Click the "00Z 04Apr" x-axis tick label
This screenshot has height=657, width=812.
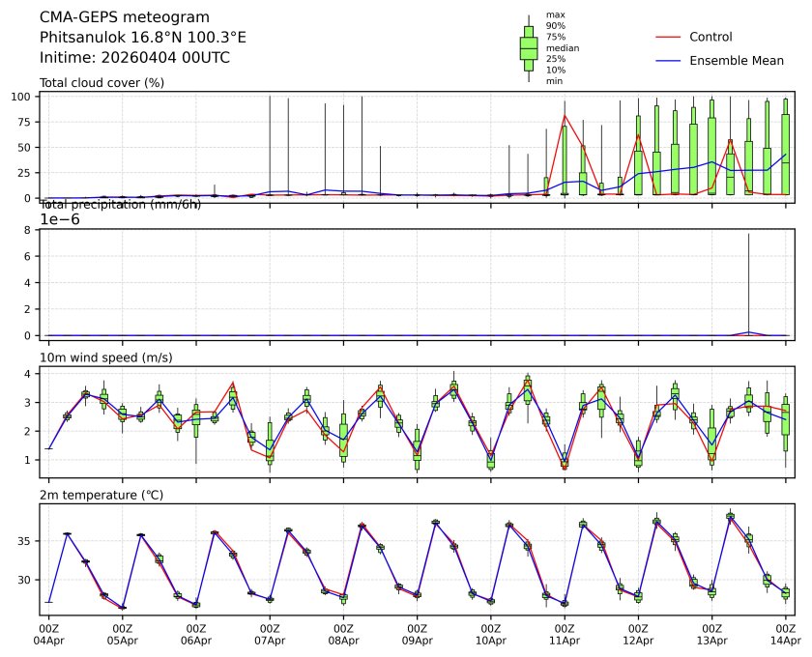(x=48, y=634)
